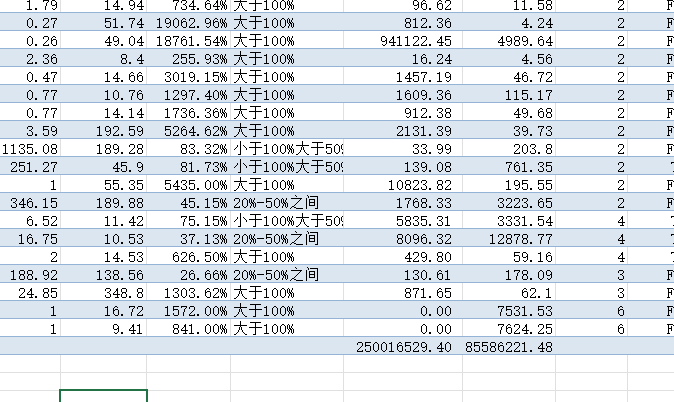Select the cell with value 188.92
The width and height of the screenshot is (674, 402).
point(30,275)
